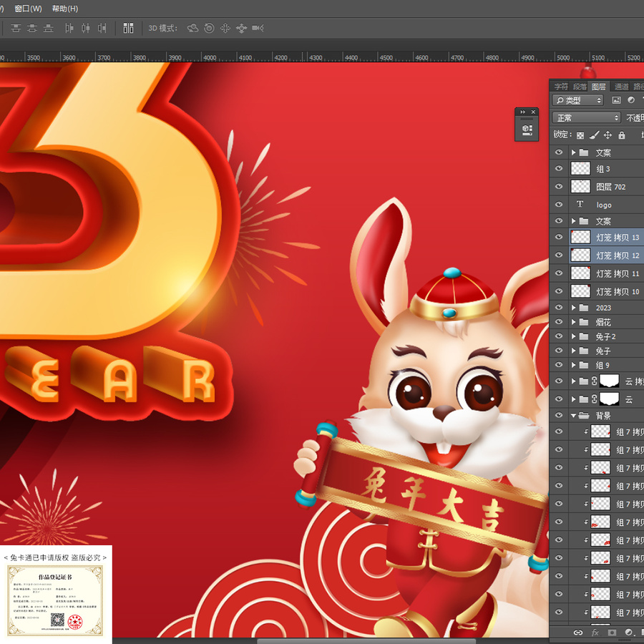Select the 3D pan object icon
This screenshot has width=644, height=644.
[x=225, y=28]
